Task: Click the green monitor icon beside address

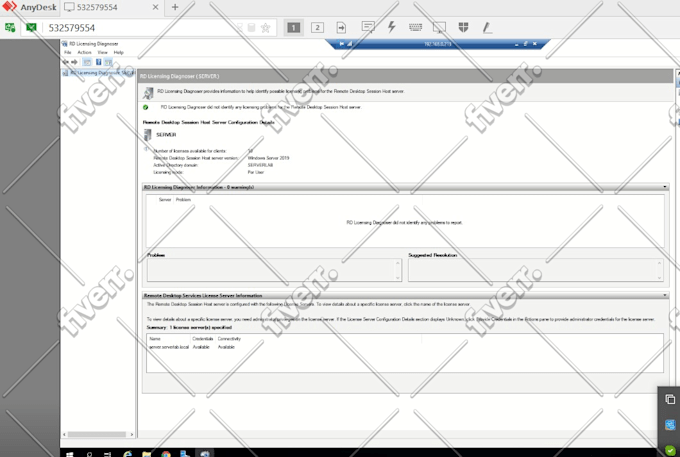Action: point(31,28)
